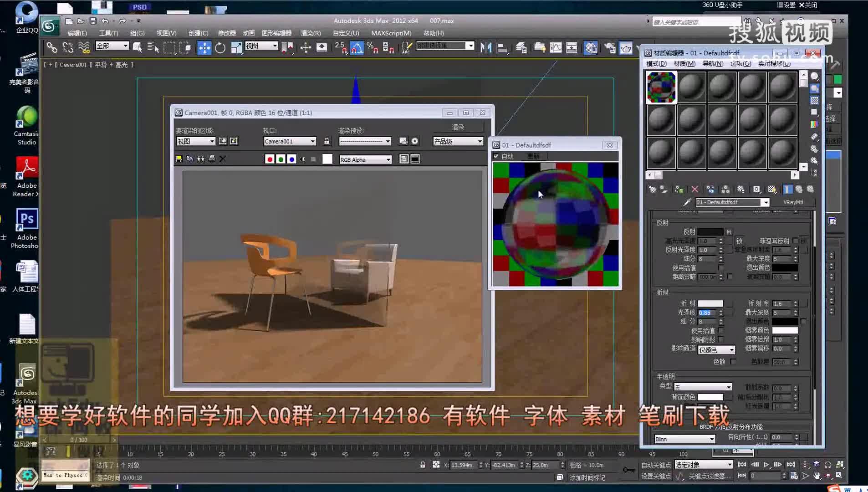Activate the Select and Rotate tool
The height and width of the screenshot is (492, 868).
pos(220,48)
